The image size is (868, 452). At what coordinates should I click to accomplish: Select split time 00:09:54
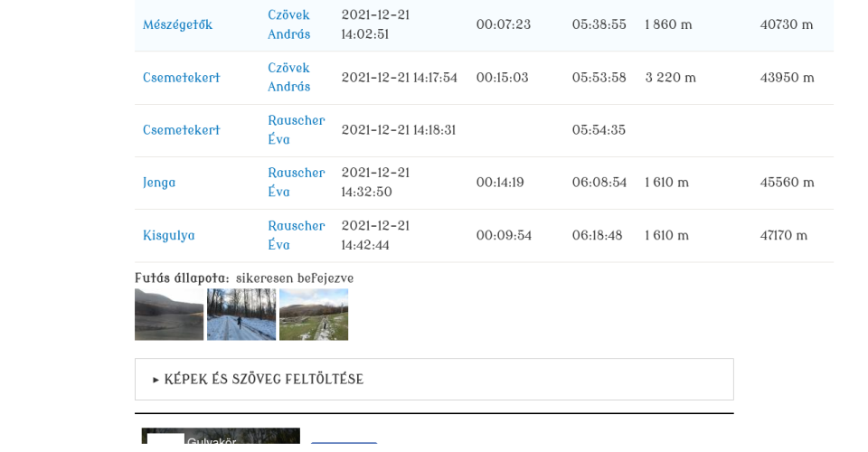click(x=504, y=236)
